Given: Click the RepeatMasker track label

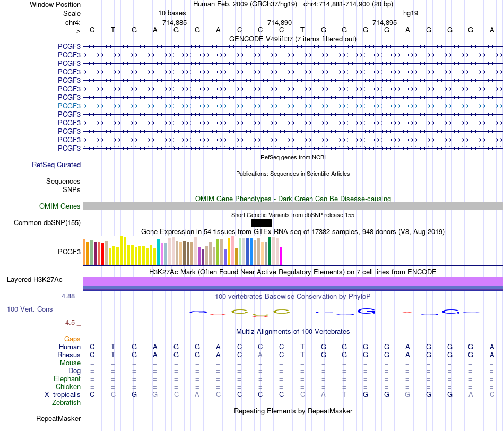Looking at the screenshot, I should click(58, 418).
